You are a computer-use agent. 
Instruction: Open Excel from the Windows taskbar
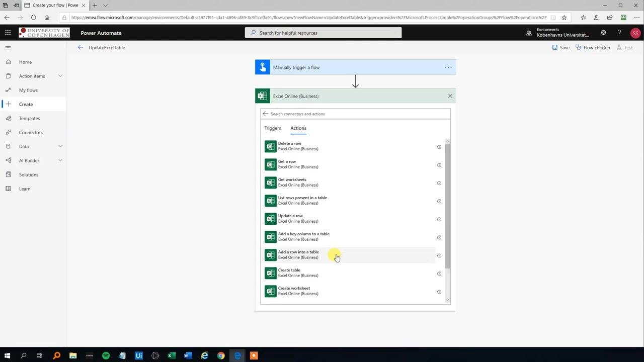[x=172, y=355]
